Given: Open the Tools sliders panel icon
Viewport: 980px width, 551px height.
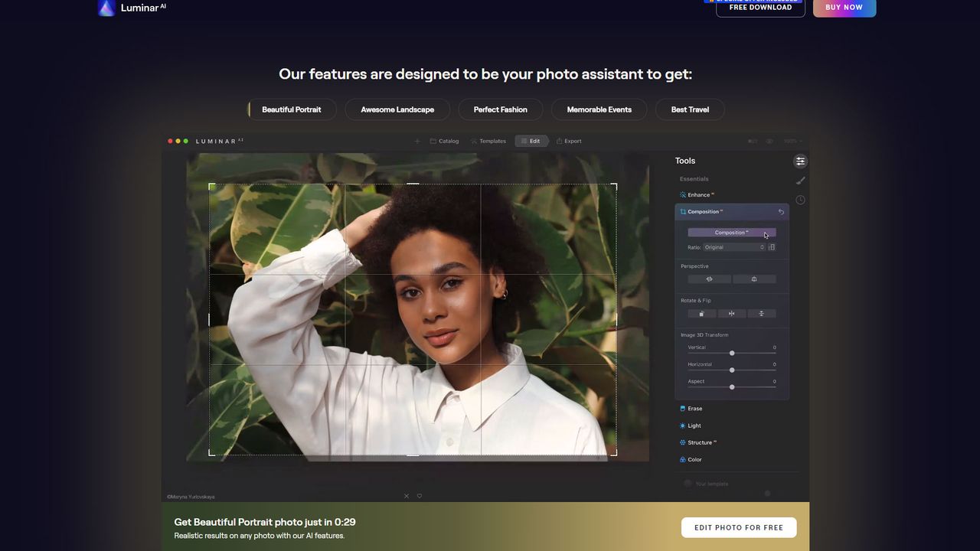Looking at the screenshot, I should coord(800,161).
